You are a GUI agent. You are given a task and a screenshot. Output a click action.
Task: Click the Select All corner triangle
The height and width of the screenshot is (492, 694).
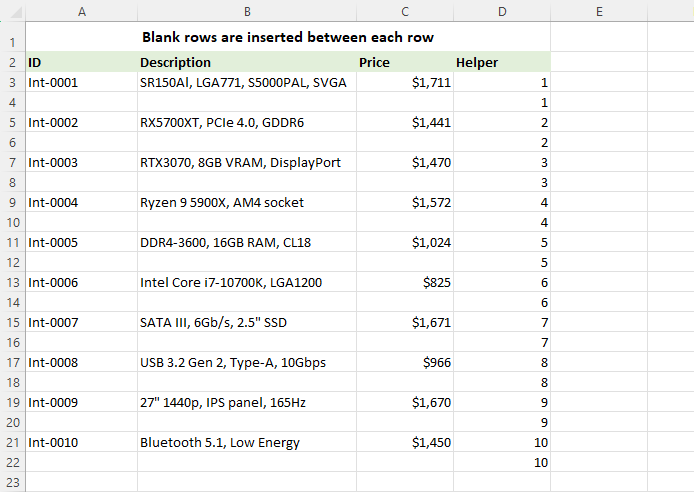coord(12,11)
